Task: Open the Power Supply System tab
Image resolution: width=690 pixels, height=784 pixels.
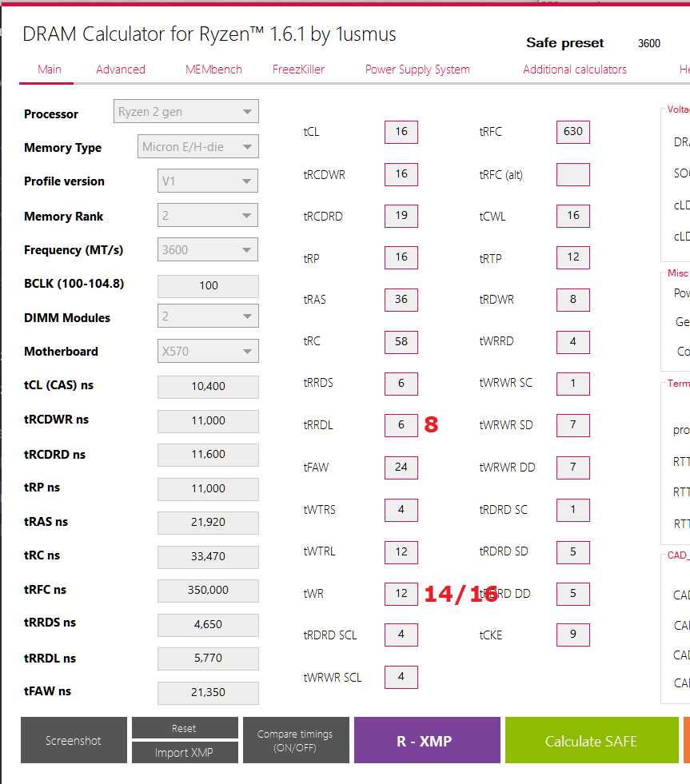Action: click(417, 70)
